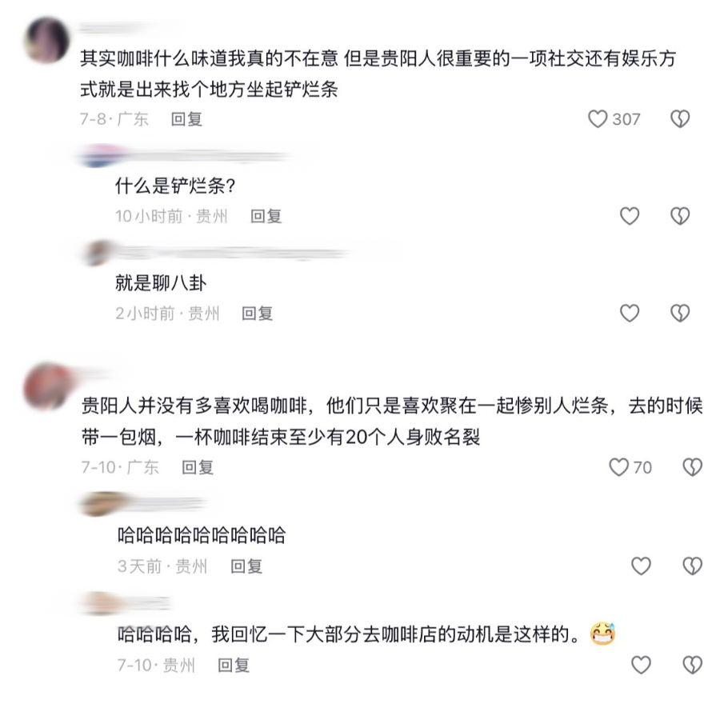Viewport: 728px width, 712px height.
Task: Like the comment with 307 likes
Action: click(x=597, y=119)
